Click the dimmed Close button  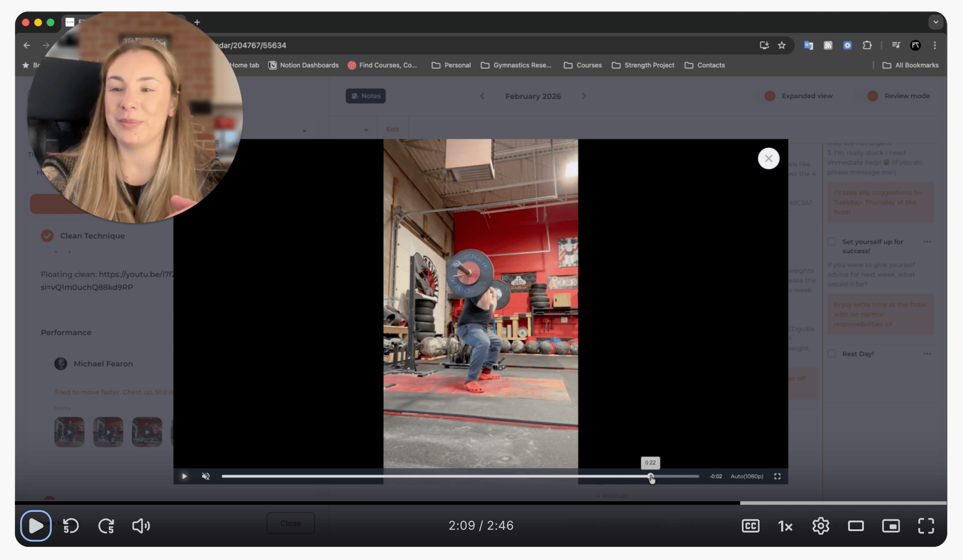tap(290, 523)
